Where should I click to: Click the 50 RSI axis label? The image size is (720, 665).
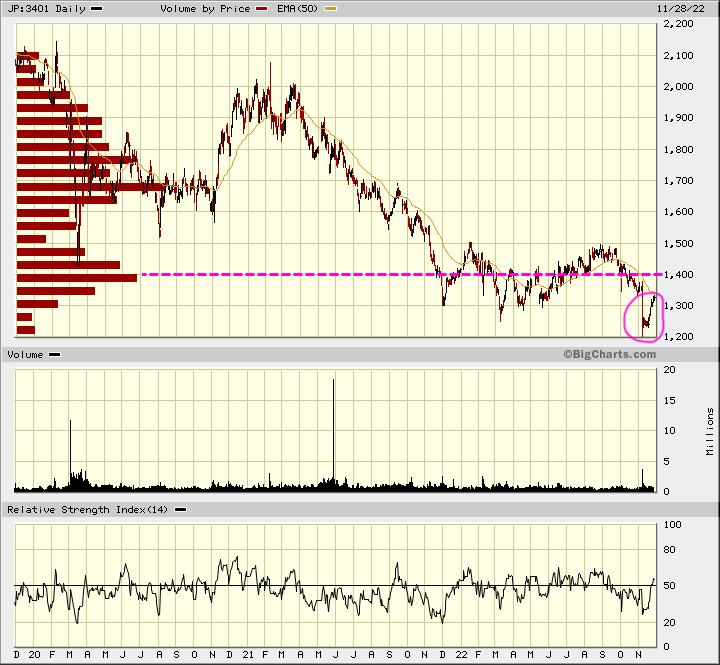[x=669, y=586]
